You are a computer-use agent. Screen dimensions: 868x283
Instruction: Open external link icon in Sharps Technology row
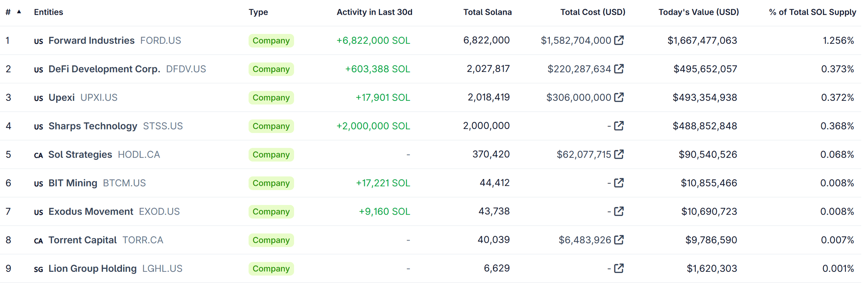(x=619, y=126)
